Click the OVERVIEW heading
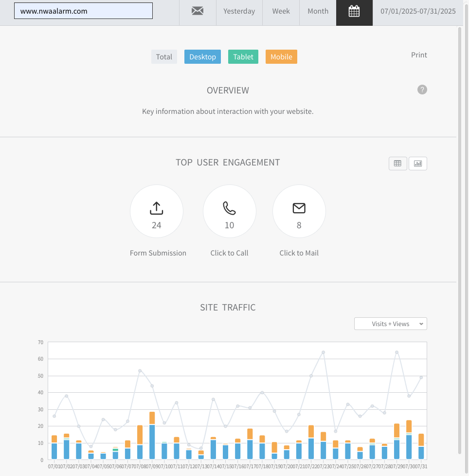The image size is (469, 476). tap(228, 91)
